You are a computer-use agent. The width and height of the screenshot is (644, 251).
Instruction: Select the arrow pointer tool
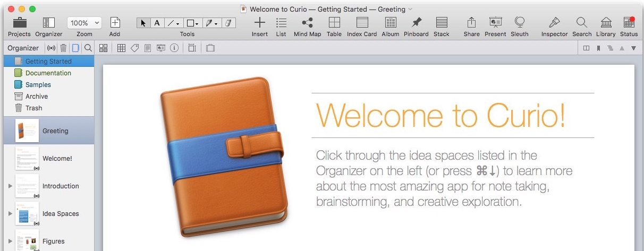(143, 23)
